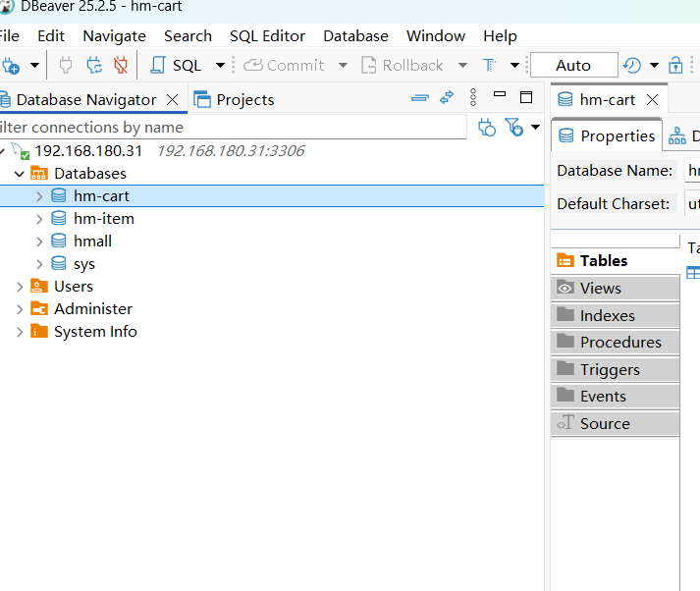This screenshot has width=700, height=591.
Task: Open a new SQL script
Action: (176, 66)
